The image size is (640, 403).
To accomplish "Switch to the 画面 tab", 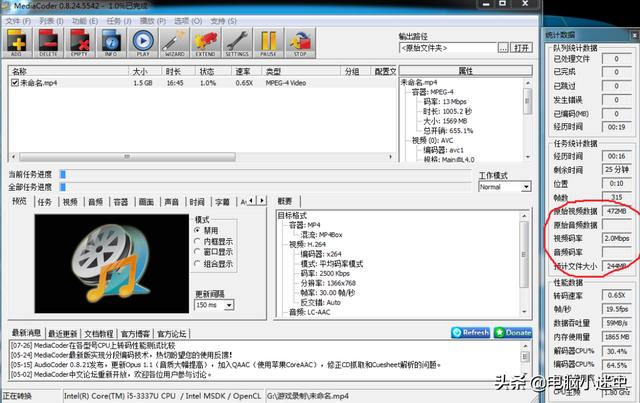I will click(x=146, y=202).
